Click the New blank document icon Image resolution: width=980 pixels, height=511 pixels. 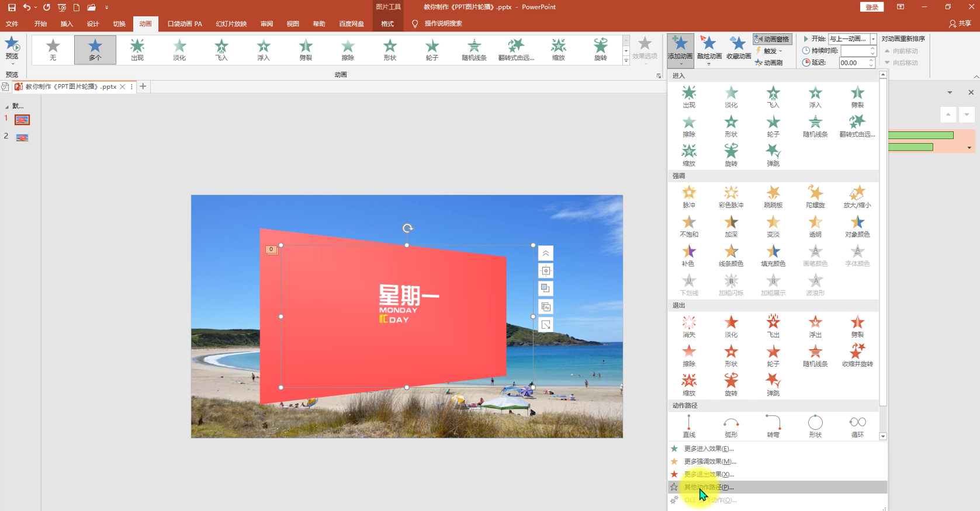77,8
